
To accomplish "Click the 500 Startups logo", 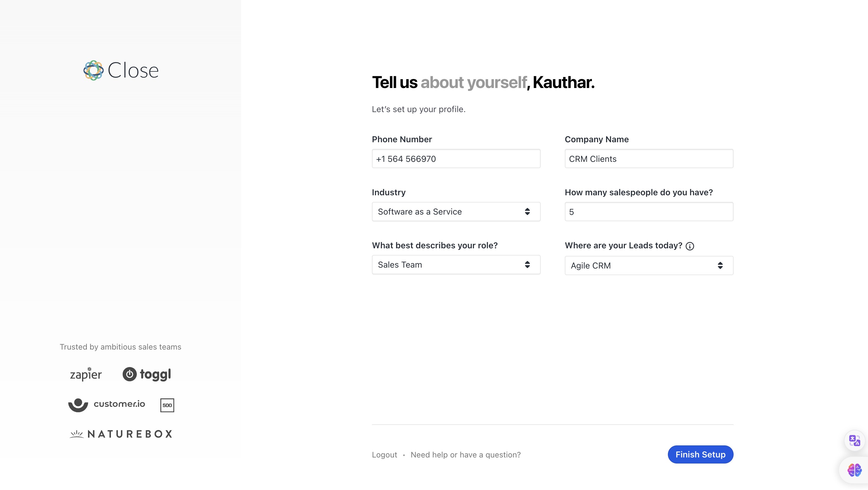I will pos(167,405).
